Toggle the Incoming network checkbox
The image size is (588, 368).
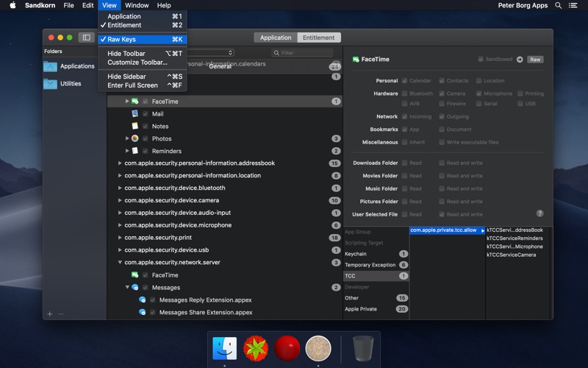click(x=405, y=116)
